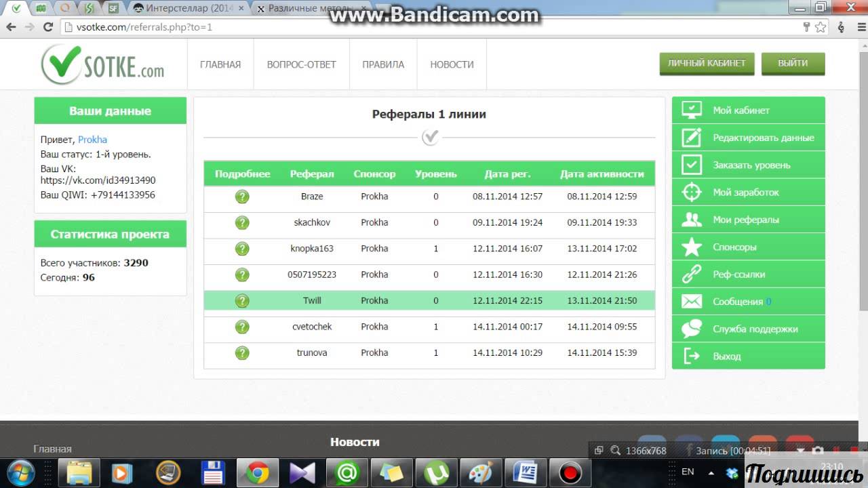The width and height of the screenshot is (868, 488).
Task: Click the checkbox icon beside Заказать уровень
Action: (x=691, y=165)
